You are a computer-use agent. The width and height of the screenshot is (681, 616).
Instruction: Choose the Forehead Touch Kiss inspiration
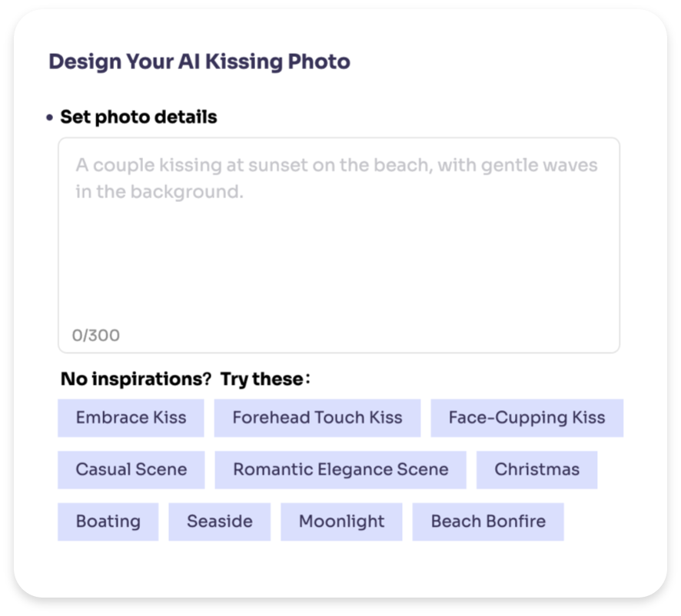pyautogui.click(x=317, y=418)
